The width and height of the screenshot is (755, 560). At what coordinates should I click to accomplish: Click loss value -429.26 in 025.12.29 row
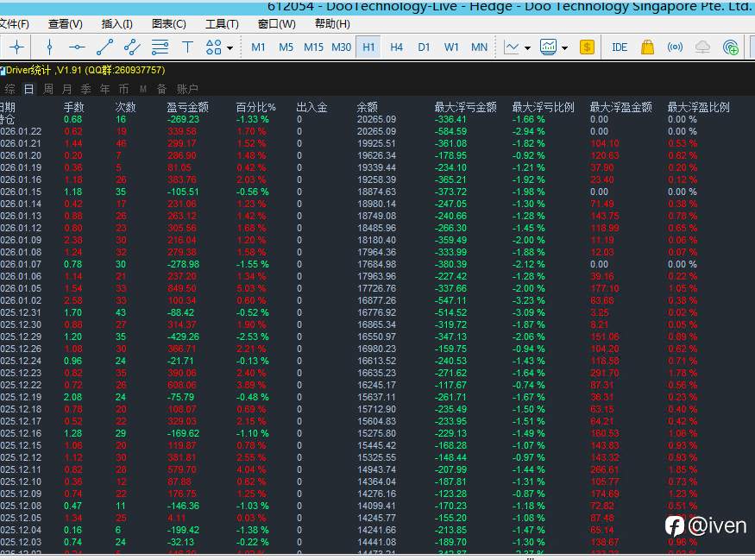point(183,337)
